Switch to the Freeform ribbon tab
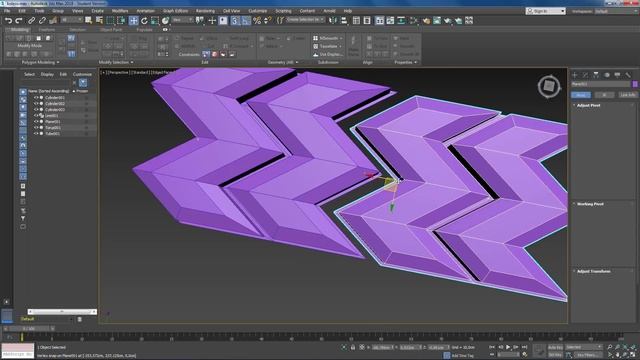Screen dimensions: 640x360 (47, 30)
